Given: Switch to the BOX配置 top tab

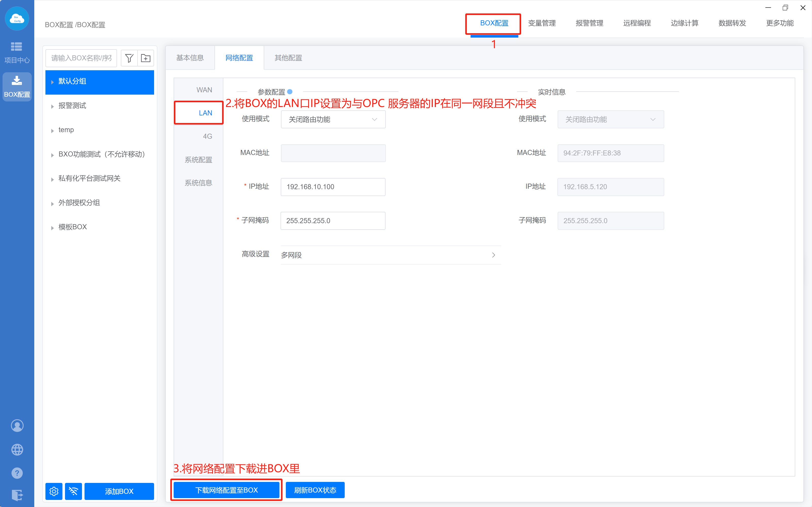Looking at the screenshot, I should click(494, 23).
